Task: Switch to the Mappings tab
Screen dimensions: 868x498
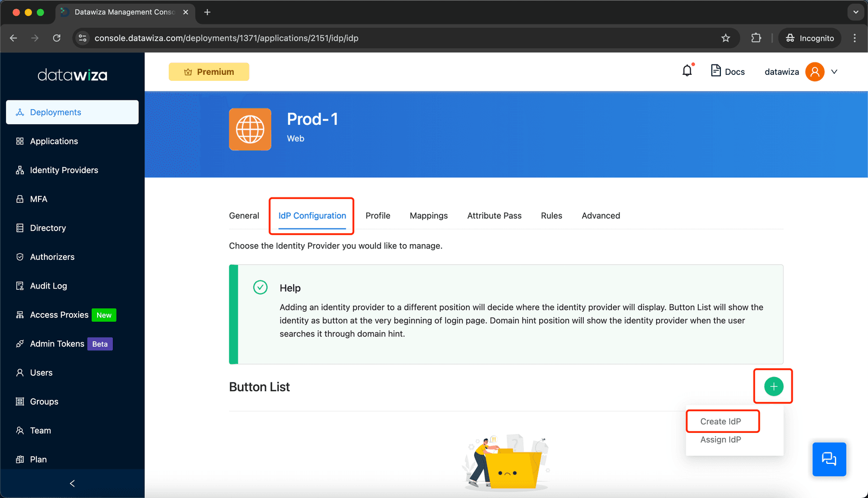Action: pyautogui.click(x=429, y=215)
